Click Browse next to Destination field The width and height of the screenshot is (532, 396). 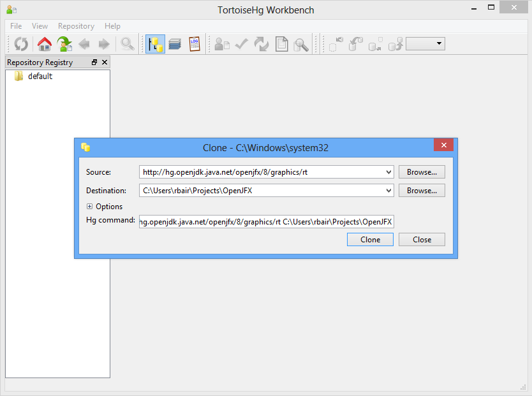(422, 191)
